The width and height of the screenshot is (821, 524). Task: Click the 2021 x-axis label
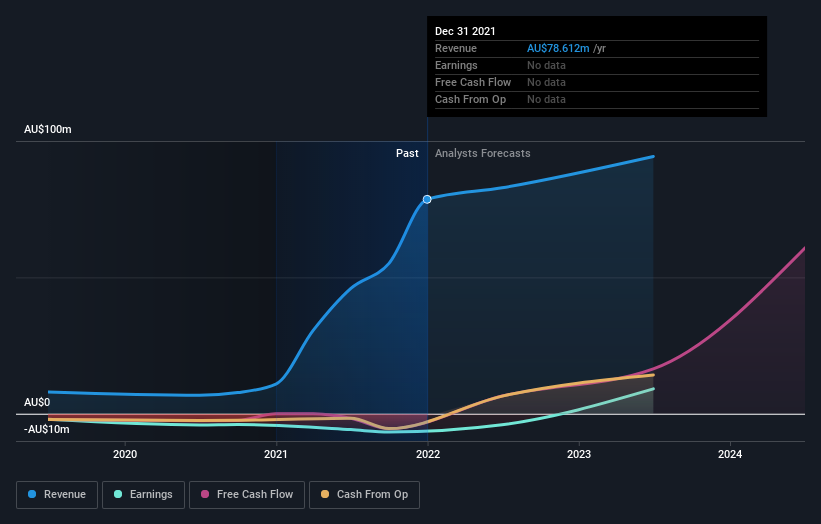[276, 454]
